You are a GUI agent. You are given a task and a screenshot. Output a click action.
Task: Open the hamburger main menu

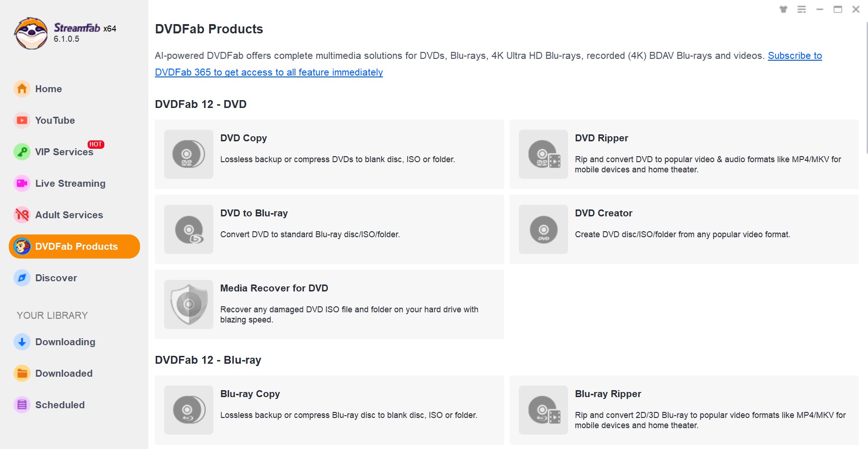point(802,9)
